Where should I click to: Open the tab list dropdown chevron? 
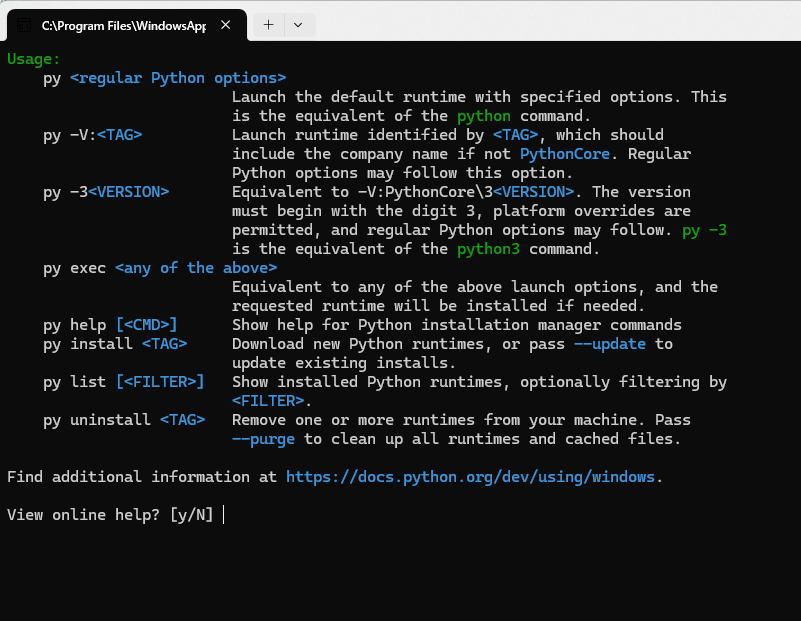(298, 24)
